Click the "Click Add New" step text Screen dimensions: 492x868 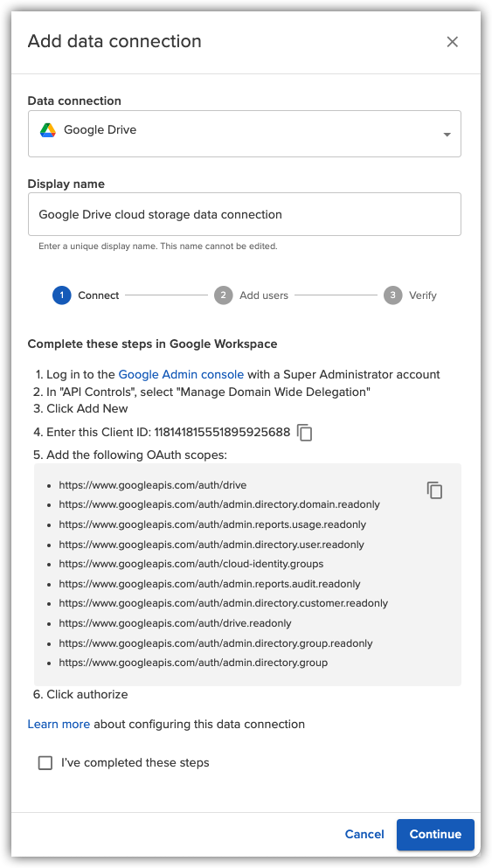point(87,408)
